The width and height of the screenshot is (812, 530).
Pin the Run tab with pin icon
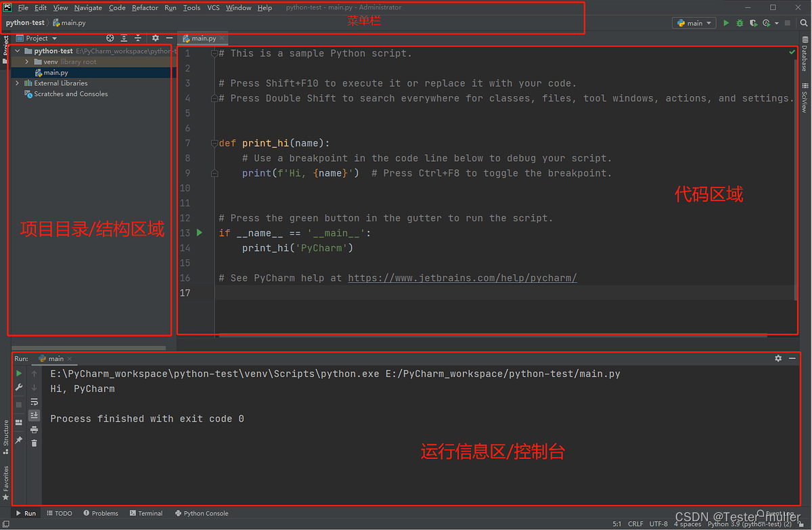19,440
